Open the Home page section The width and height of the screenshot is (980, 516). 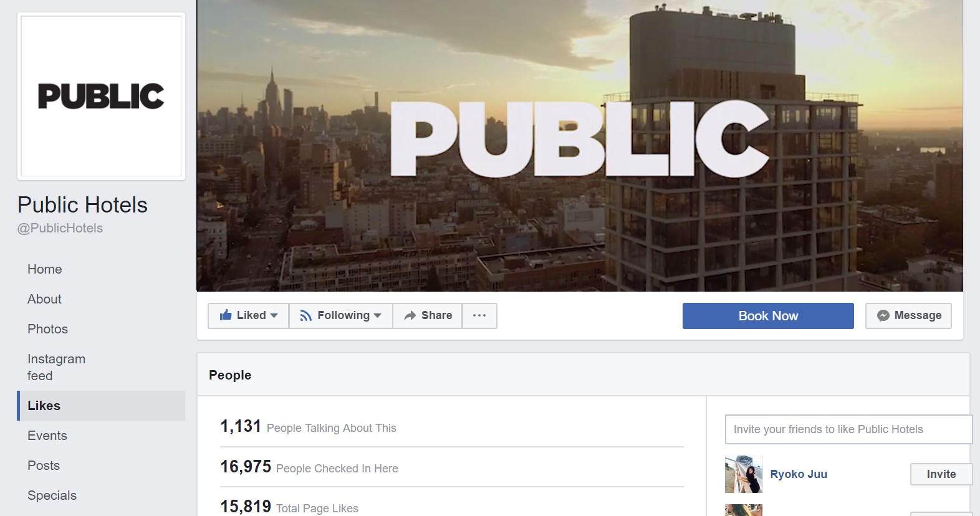click(x=45, y=269)
